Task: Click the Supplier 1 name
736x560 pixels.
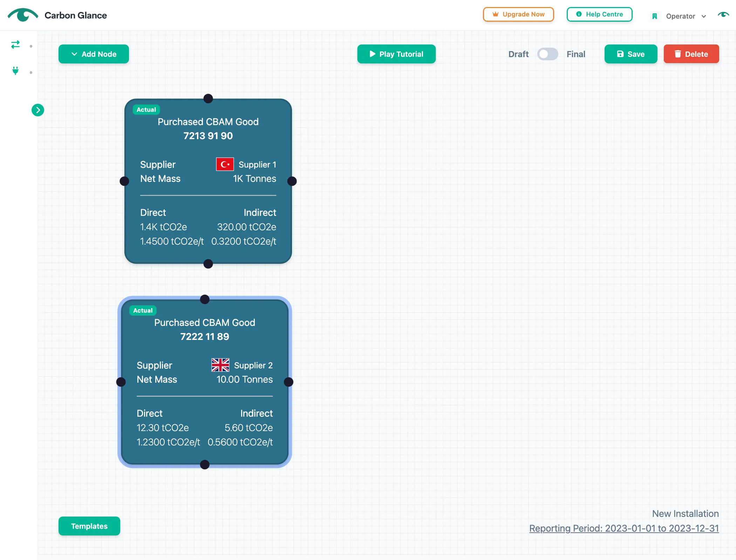Action: (257, 164)
